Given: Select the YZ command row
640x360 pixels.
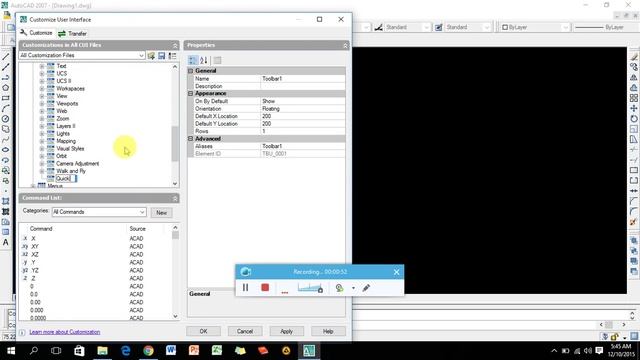Looking at the screenshot, I should pos(95,271).
